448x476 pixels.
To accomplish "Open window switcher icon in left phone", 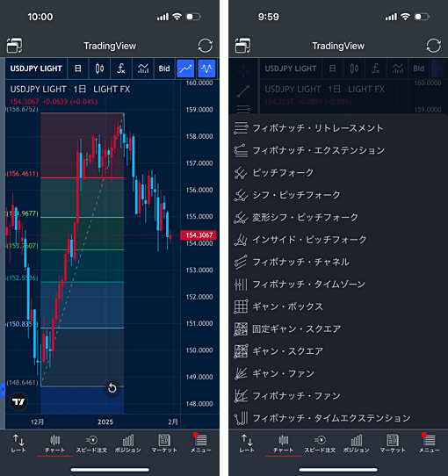I will click(14, 46).
